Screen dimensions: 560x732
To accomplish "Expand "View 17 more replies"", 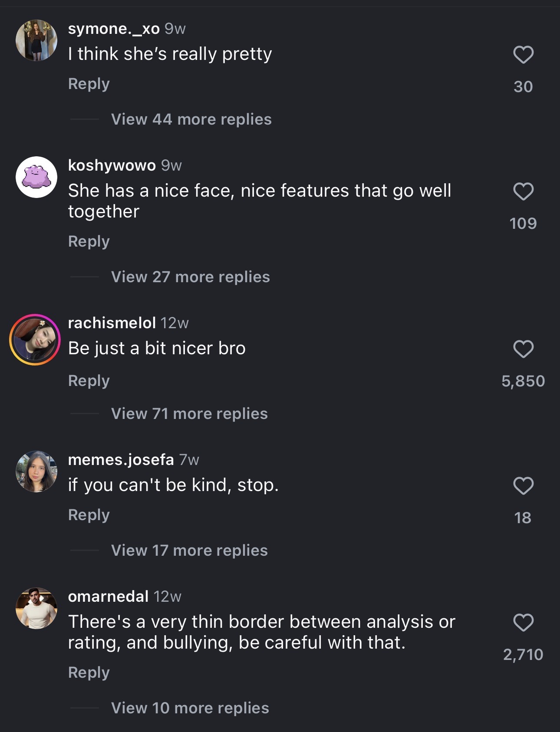I will click(189, 551).
